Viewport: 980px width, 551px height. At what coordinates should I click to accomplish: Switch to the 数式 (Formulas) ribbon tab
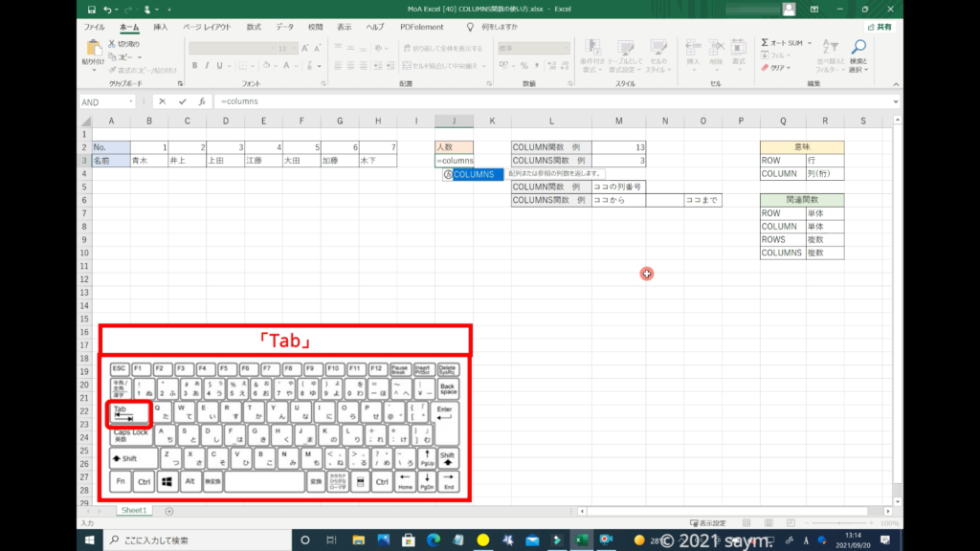tap(254, 27)
